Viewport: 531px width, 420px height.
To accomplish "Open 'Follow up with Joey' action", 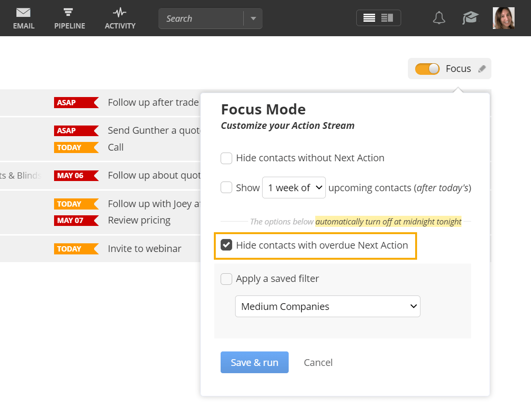I will coord(154,204).
